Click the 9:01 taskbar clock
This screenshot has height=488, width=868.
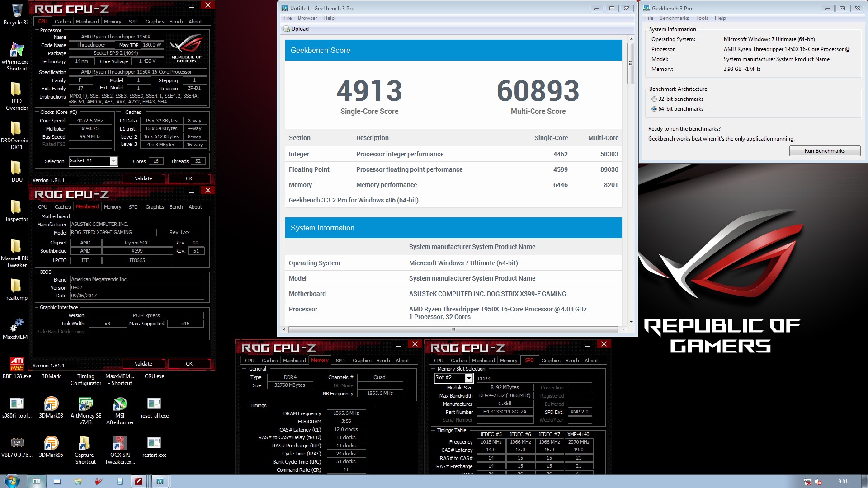pyautogui.click(x=843, y=482)
